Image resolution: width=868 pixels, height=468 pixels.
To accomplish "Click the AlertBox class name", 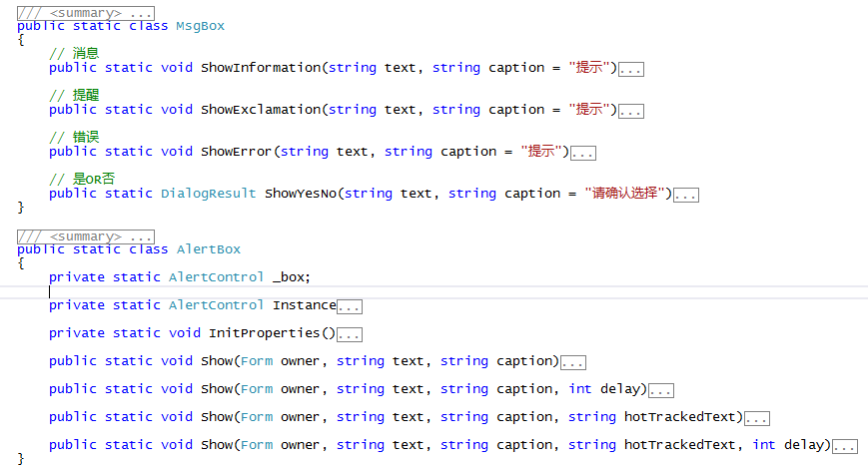I will (209, 249).
